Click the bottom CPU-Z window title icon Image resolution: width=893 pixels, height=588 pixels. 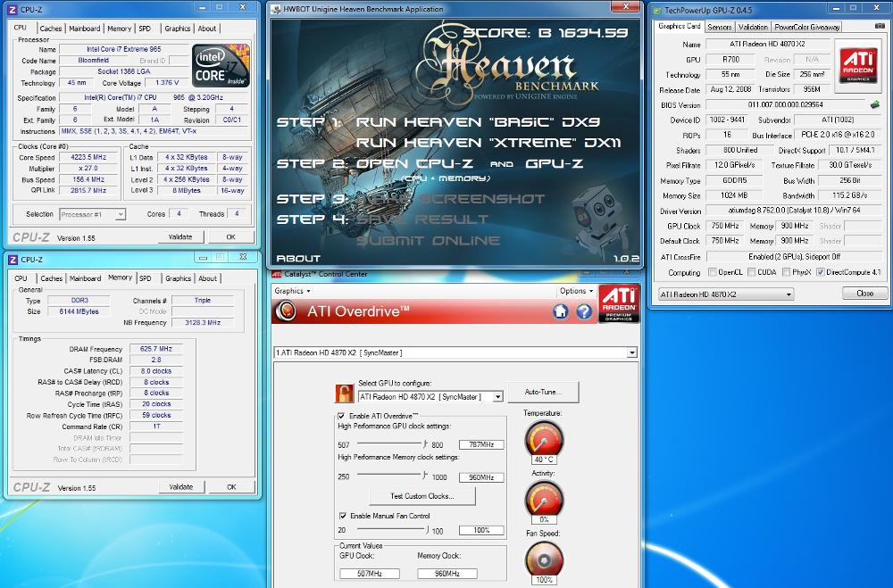point(13,260)
